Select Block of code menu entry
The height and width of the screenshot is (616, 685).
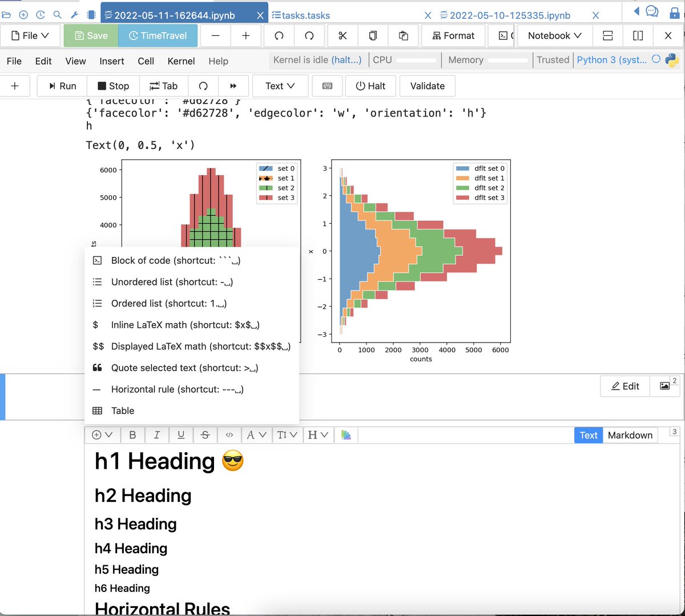pyautogui.click(x=192, y=260)
